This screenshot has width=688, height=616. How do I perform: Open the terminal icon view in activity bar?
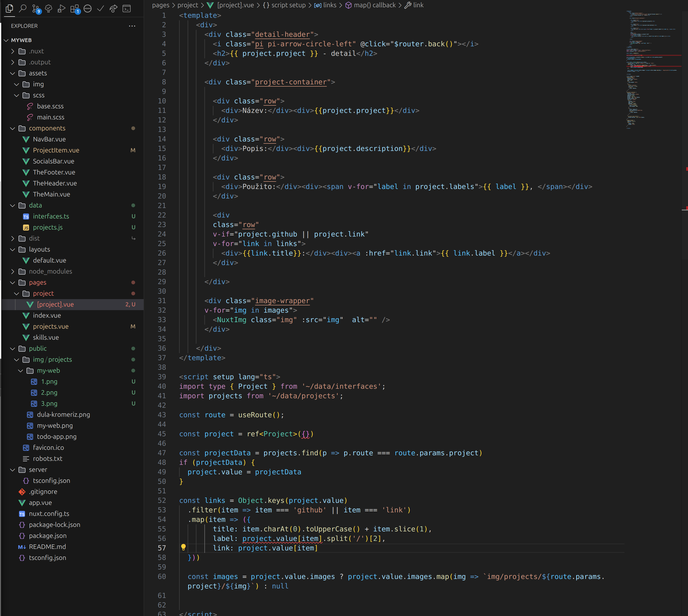(127, 9)
